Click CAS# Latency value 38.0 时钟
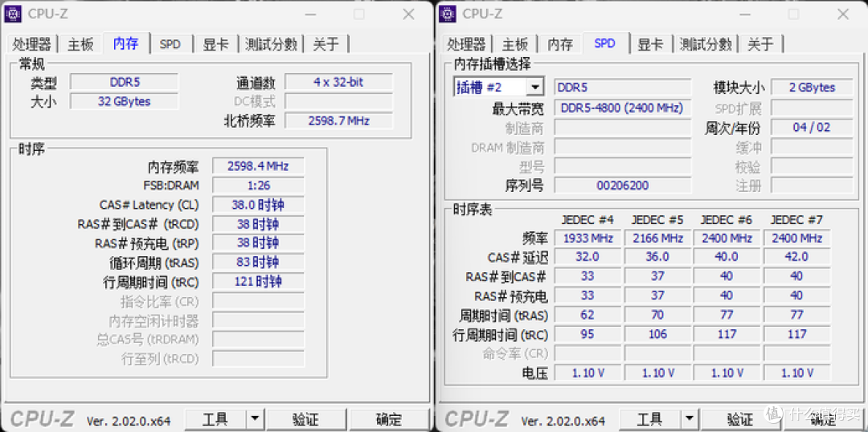This screenshot has width=868, height=432. pos(258,206)
